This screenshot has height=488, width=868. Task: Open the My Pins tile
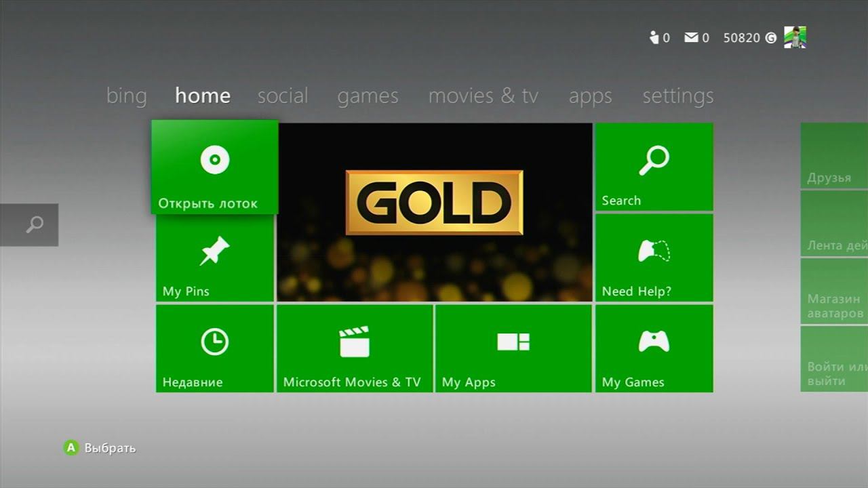point(215,259)
